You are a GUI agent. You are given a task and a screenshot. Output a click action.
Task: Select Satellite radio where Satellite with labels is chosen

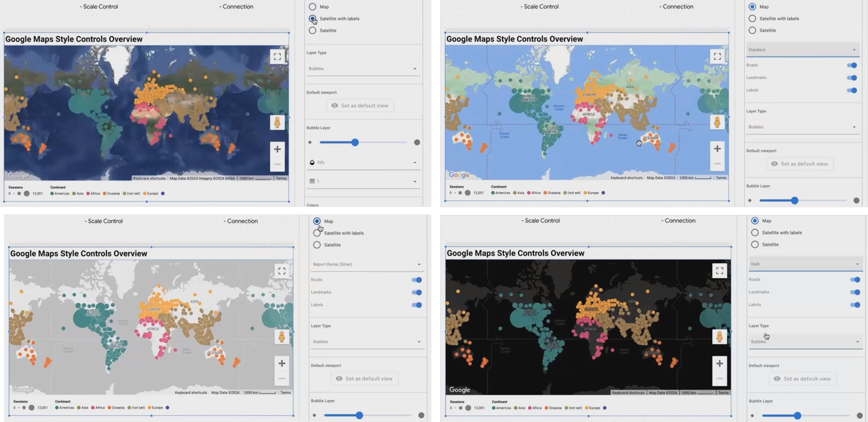click(x=312, y=31)
